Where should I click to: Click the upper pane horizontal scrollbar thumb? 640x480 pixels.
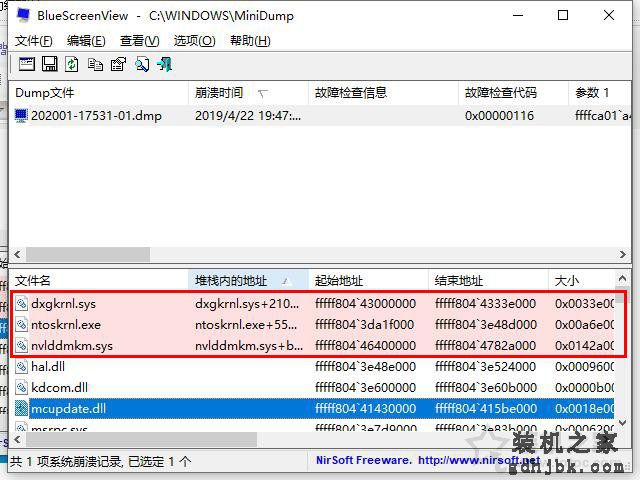(88, 254)
